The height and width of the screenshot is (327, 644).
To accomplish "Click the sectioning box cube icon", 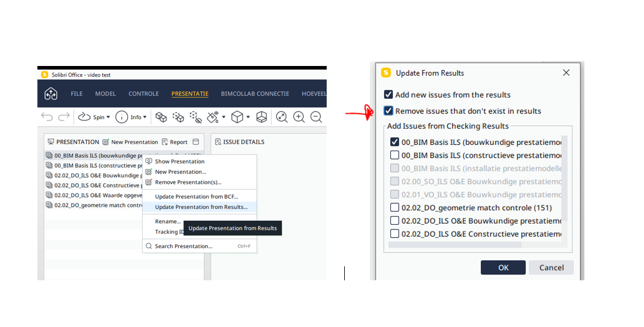I will coord(262,117).
